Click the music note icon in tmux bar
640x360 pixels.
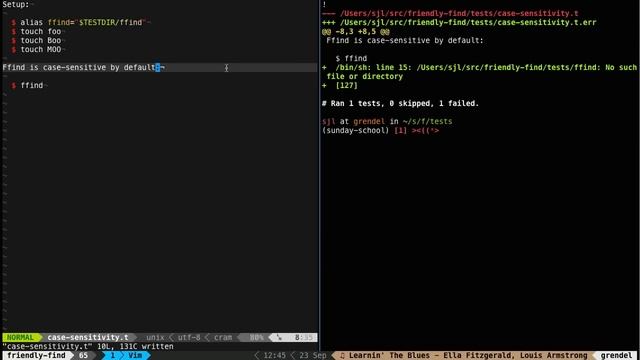pyautogui.click(x=342, y=356)
